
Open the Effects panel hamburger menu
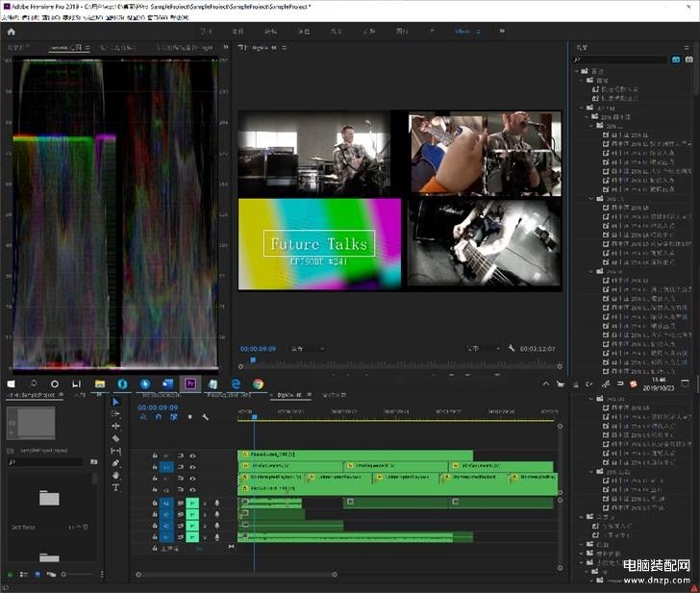pos(687,47)
